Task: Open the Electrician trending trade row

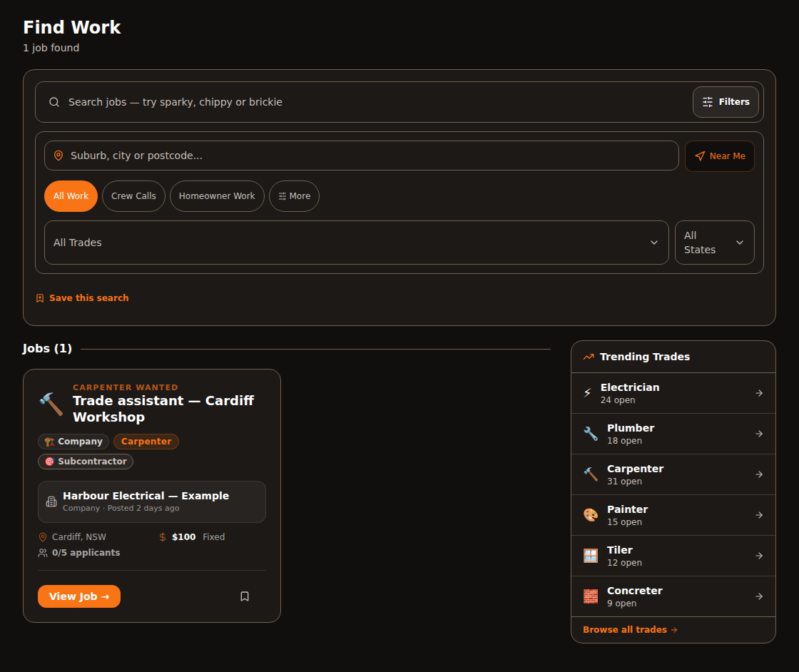Action: click(673, 393)
